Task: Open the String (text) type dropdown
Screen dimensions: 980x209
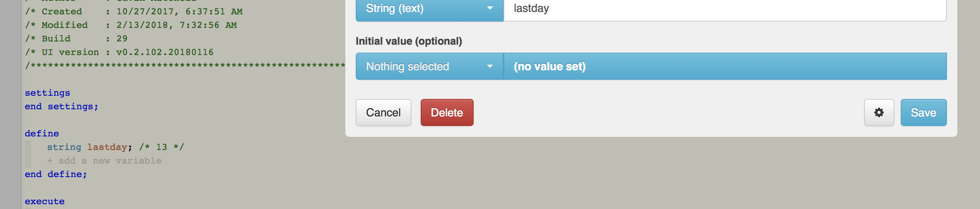Action: (429, 9)
